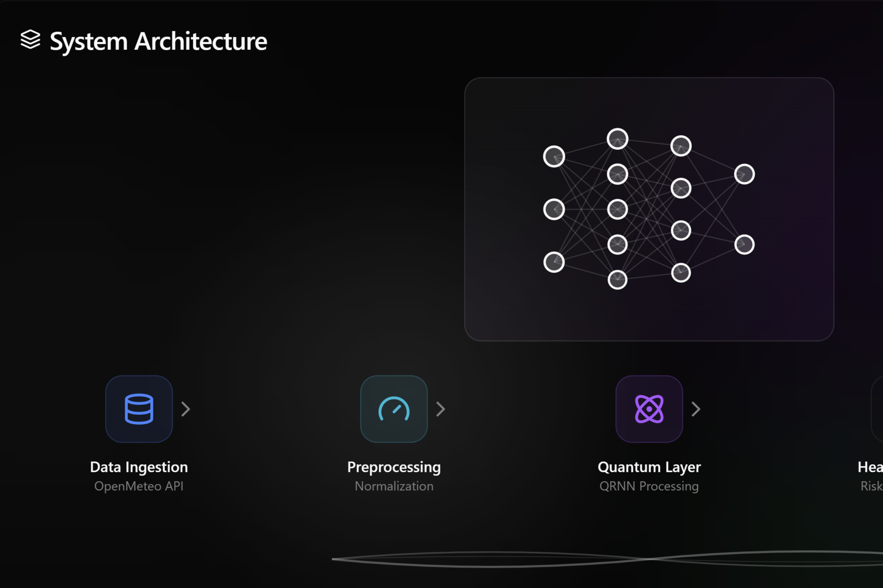Click the Normalization subtitle
Viewport: 883px width, 588px height.
coord(394,486)
